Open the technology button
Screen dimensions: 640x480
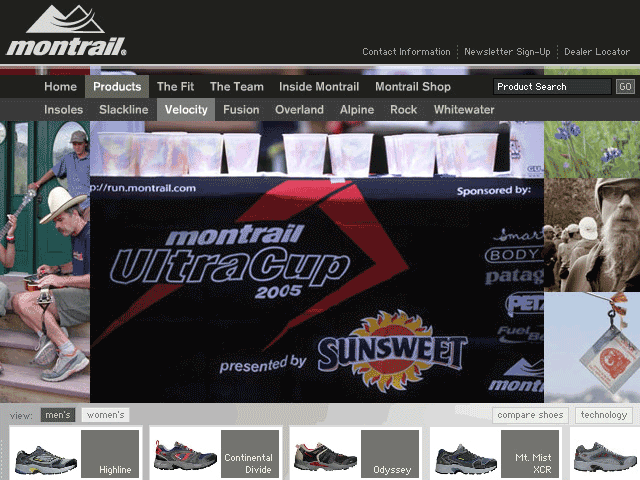604,415
